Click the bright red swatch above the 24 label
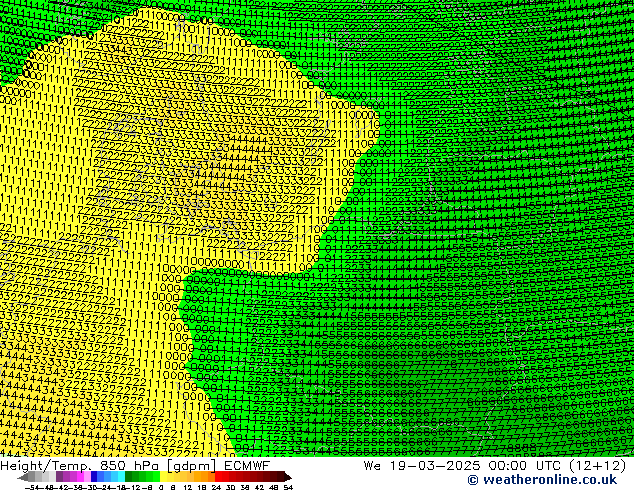The width and height of the screenshot is (634, 490). tap(219, 476)
